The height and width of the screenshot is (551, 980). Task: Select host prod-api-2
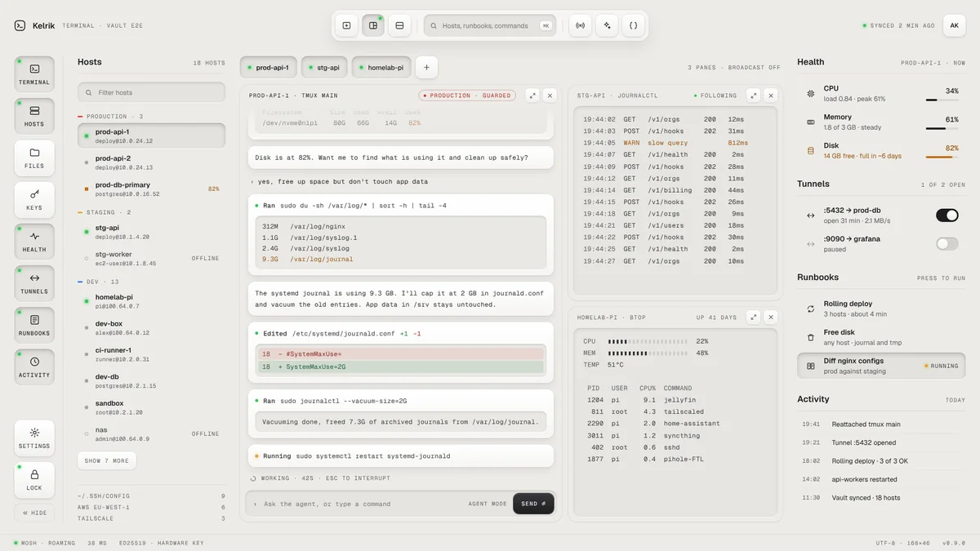pos(151,162)
